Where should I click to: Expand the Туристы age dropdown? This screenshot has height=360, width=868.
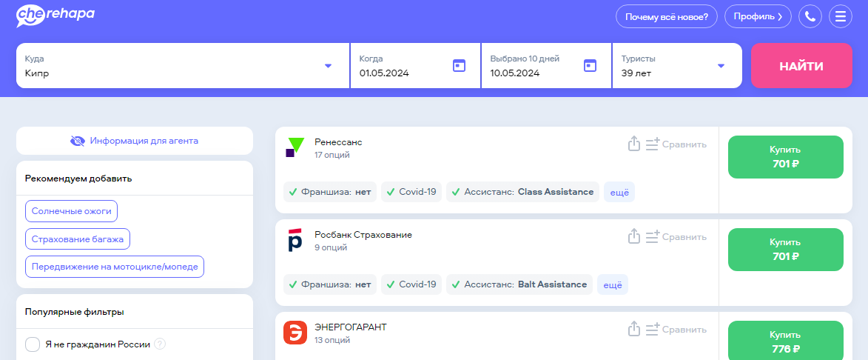click(x=721, y=65)
